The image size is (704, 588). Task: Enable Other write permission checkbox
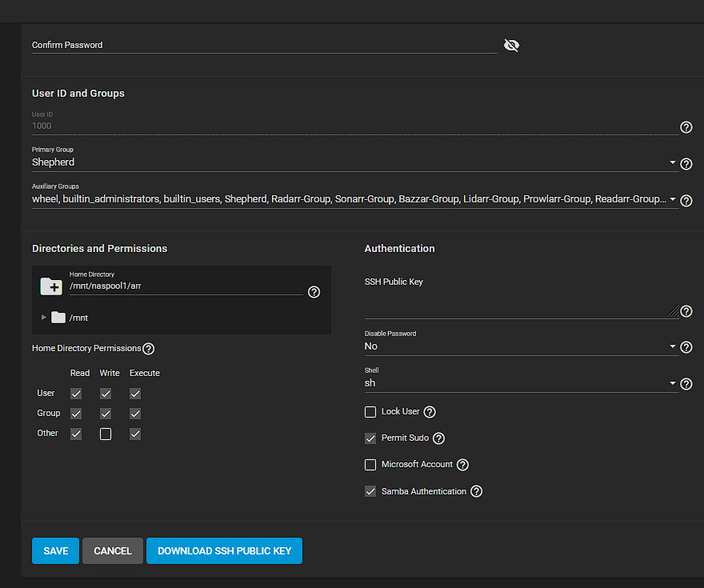pyautogui.click(x=106, y=434)
